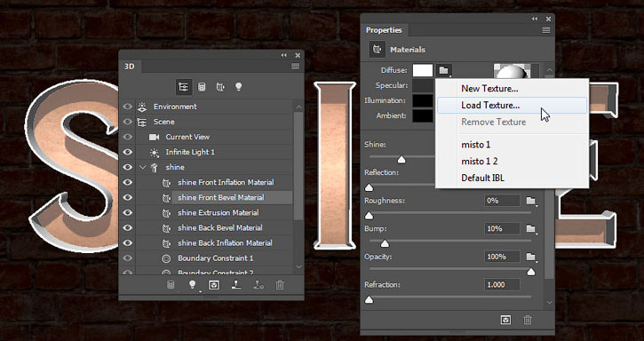Click the Opacity 100% value field

click(x=502, y=257)
